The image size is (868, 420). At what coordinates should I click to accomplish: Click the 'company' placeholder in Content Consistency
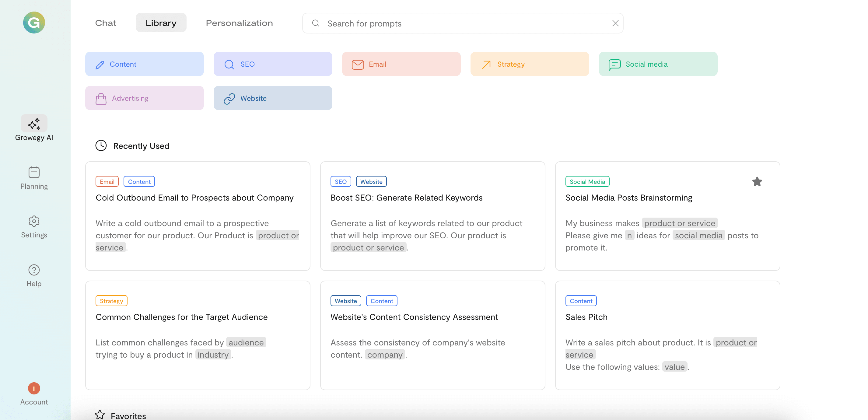(x=385, y=355)
